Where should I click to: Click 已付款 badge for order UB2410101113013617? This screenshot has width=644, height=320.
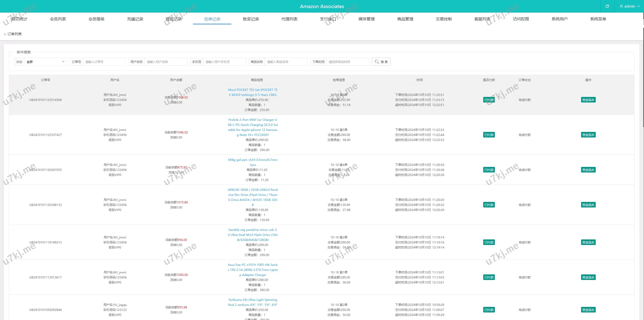[489, 277]
